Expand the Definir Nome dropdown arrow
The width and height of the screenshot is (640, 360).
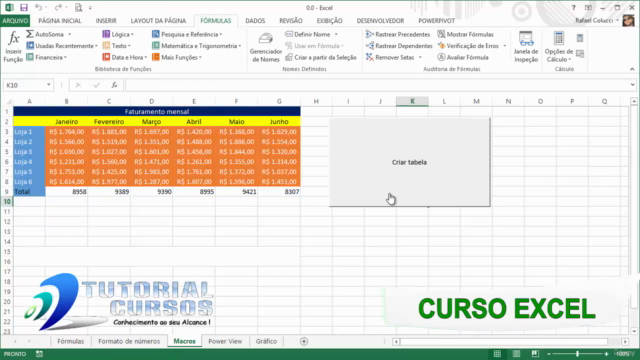pos(336,34)
